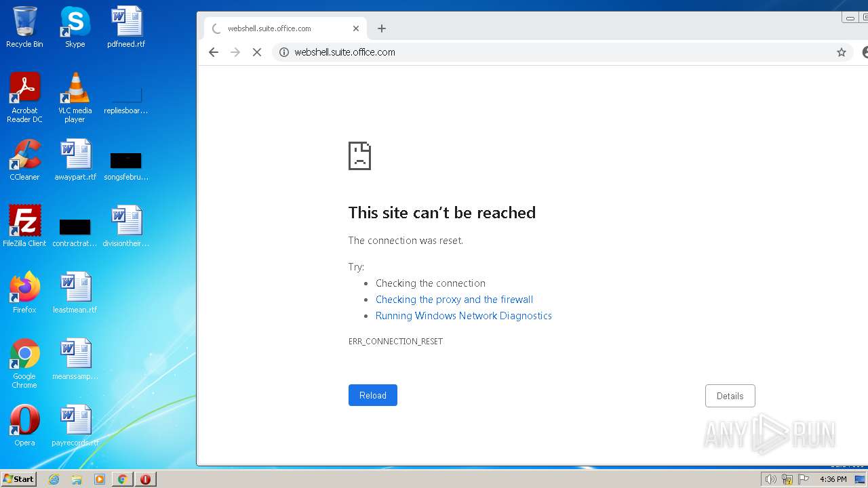Image resolution: width=868 pixels, height=488 pixels.
Task: Show error Details
Action: point(730,396)
